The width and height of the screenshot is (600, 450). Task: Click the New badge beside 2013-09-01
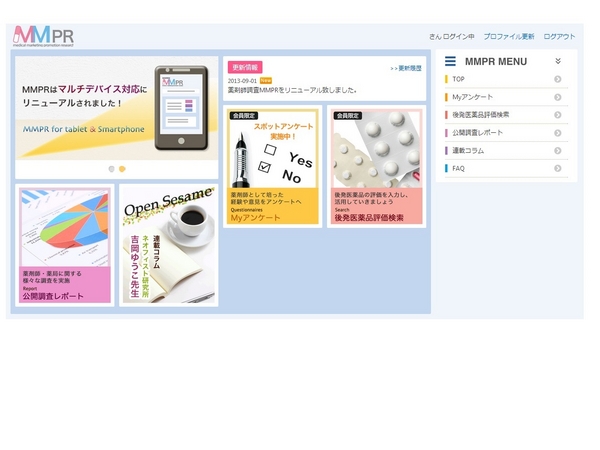pyautogui.click(x=266, y=81)
